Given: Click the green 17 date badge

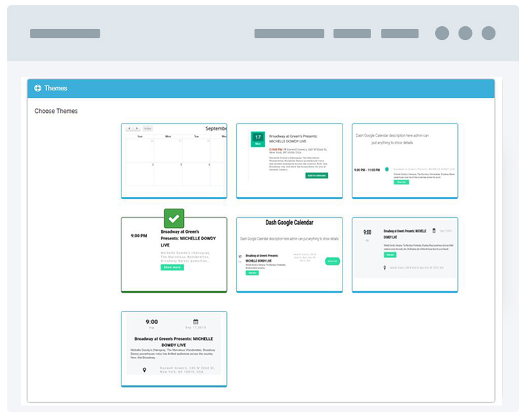Looking at the screenshot, I should (x=258, y=139).
